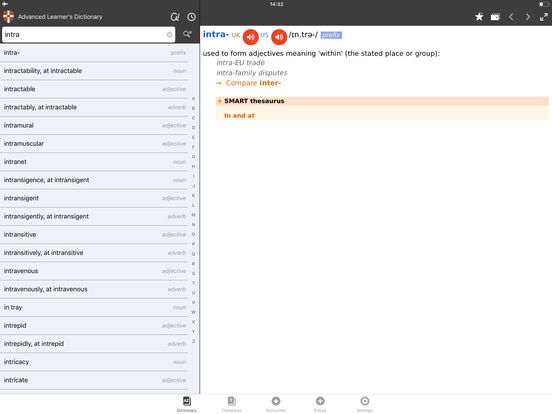Select 'intravenous' in the word list
This screenshot has height=414, width=552.
(94, 271)
